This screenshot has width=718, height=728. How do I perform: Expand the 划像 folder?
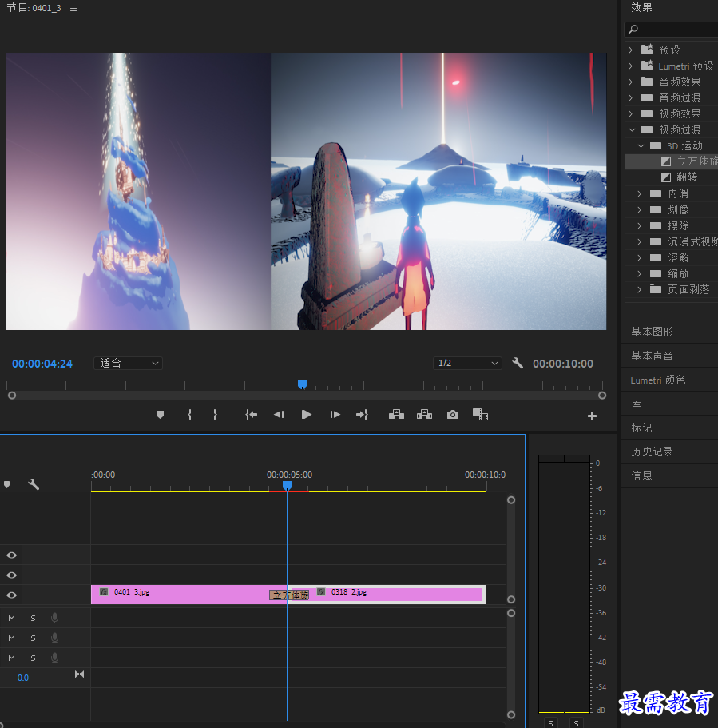coord(640,210)
